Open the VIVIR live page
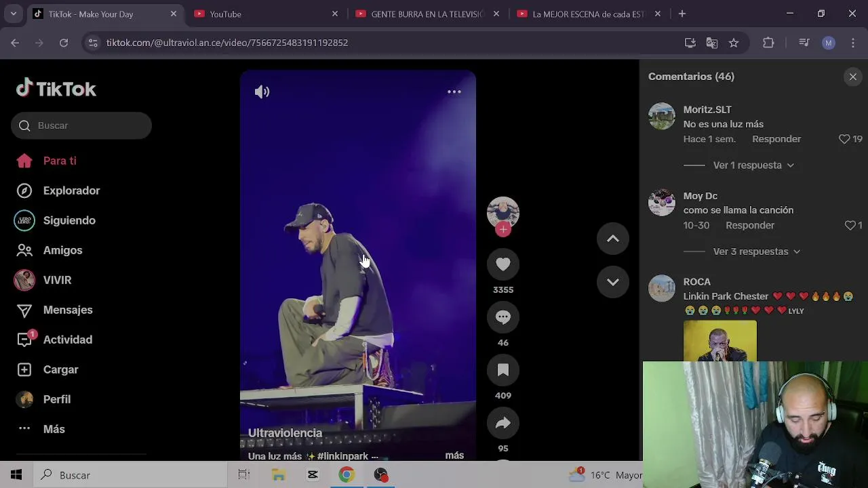Screen dimensions: 868x488 [x=57, y=280]
